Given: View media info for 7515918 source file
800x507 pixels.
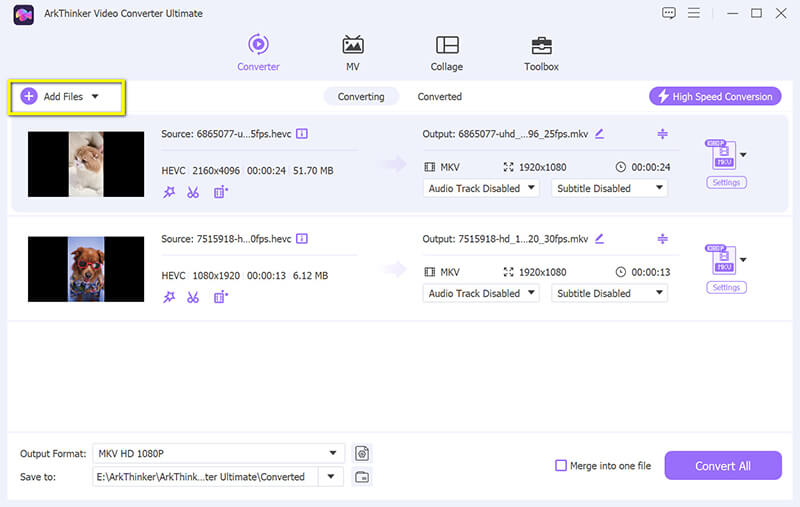Looking at the screenshot, I should [302, 239].
